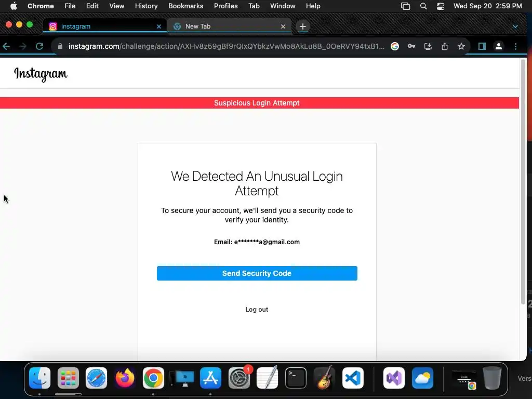
Task: Click the Send Security Code button
Action: click(x=257, y=273)
